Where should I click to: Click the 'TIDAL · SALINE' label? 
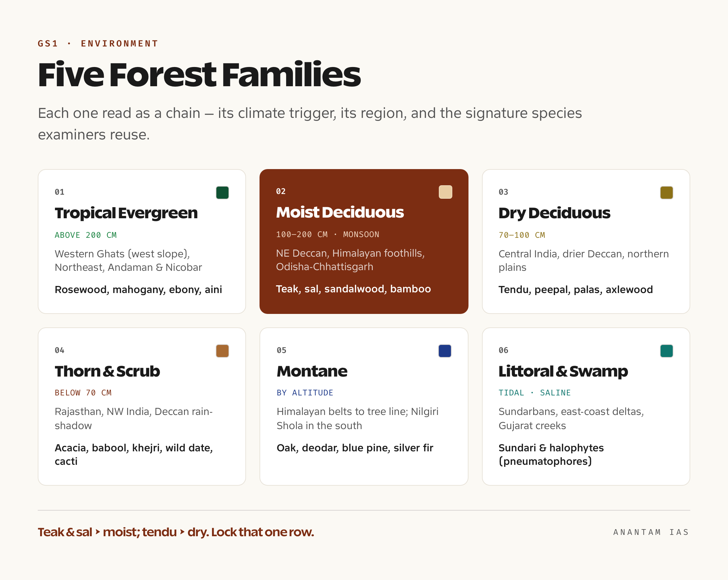(x=535, y=393)
